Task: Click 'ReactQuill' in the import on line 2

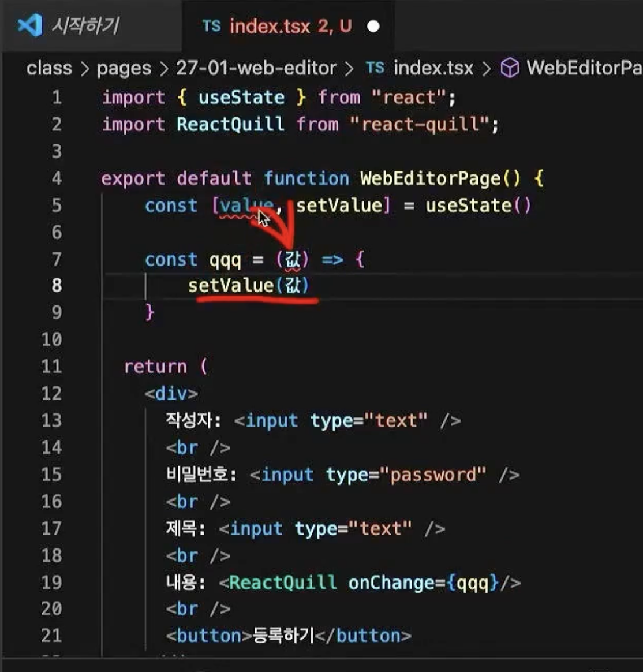Action: coord(230,125)
